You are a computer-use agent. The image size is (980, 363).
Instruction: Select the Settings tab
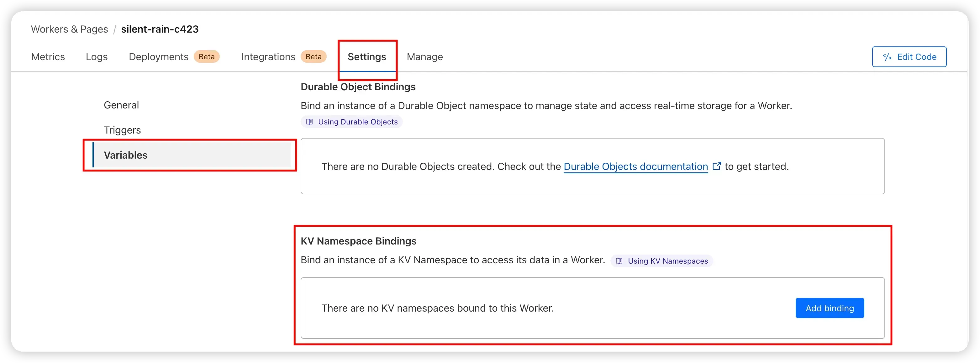[x=367, y=57]
